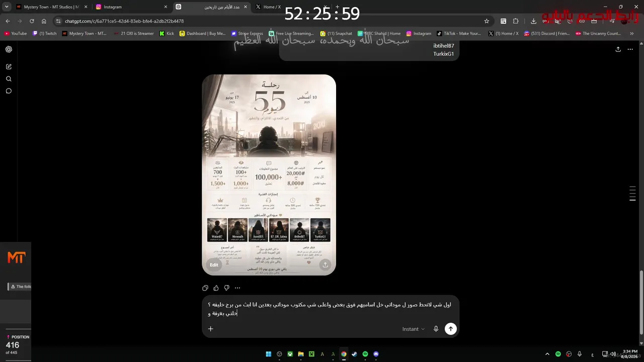Open Discord from the taskbar
644x362 pixels.
coord(376,354)
